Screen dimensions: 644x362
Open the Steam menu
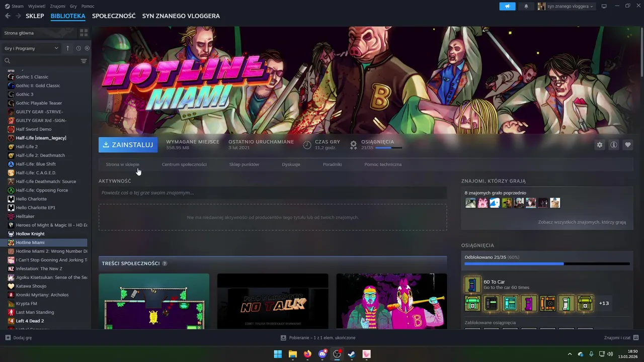[x=14, y=6]
